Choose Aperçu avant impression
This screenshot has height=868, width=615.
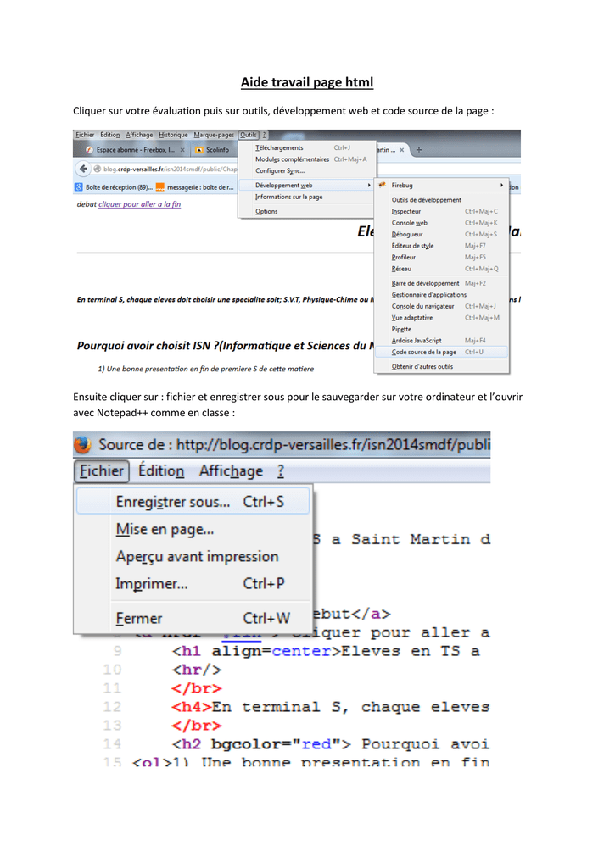tap(193, 556)
